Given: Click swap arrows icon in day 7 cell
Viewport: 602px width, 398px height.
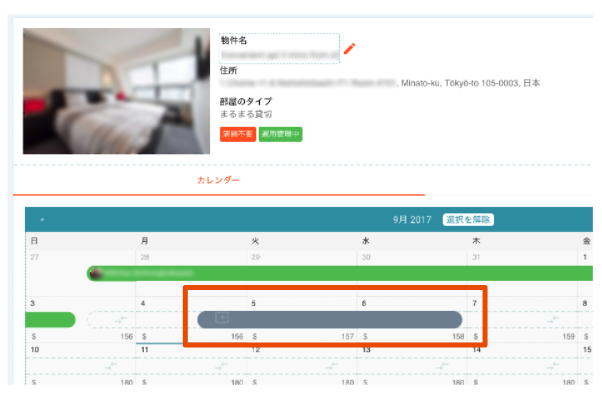Looking at the screenshot, I should pyautogui.click(x=553, y=319).
